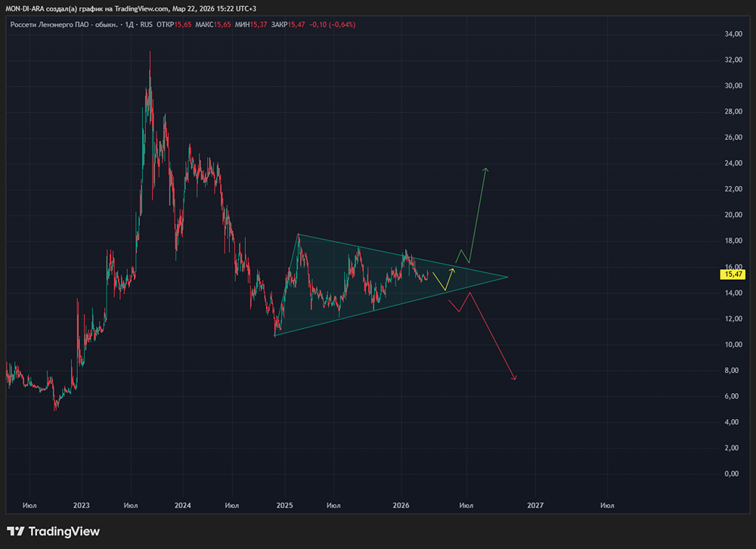Click the 2026 label on time axis

click(401, 506)
